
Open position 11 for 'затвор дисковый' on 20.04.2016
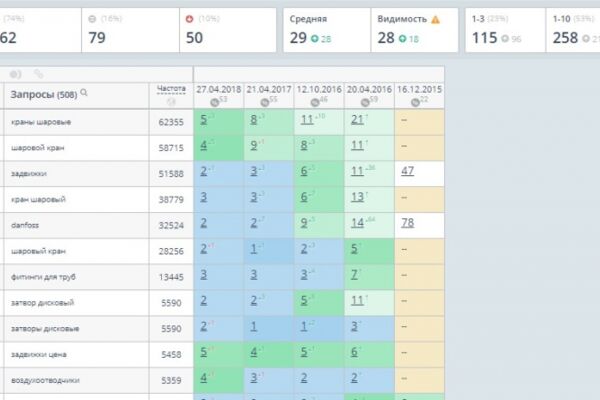357,300
